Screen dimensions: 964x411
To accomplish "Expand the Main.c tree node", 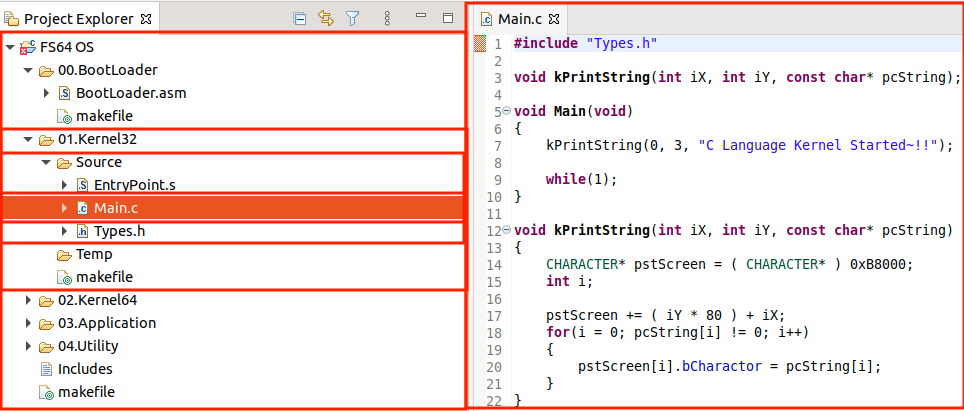I will pos(64,208).
